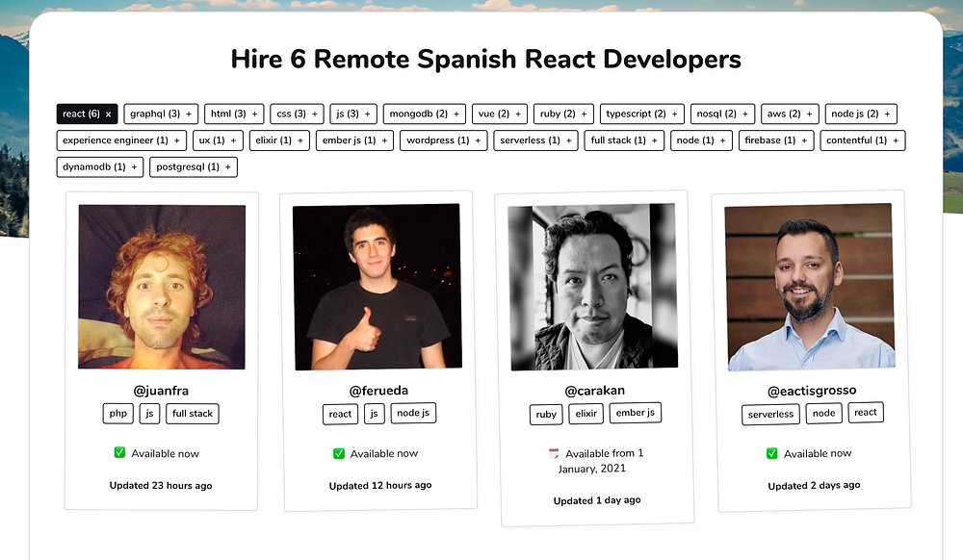Open the @carakan username link
This screenshot has width=963, height=560.
594,391
